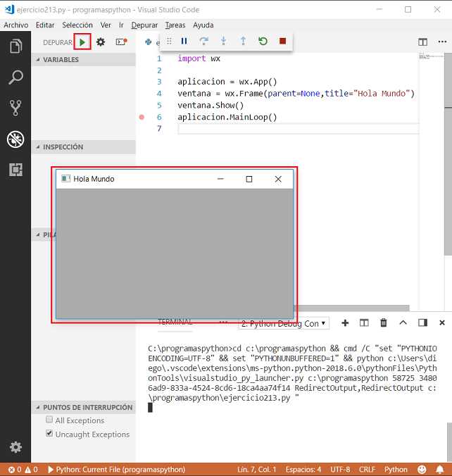Start debugging with the green play button
Screen dimensions: 452x476
point(82,42)
